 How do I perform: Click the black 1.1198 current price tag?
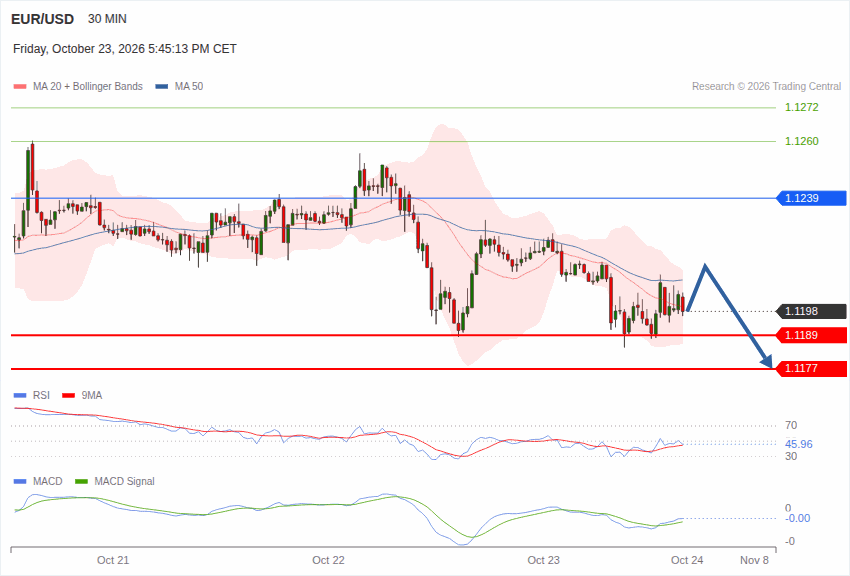[812, 312]
